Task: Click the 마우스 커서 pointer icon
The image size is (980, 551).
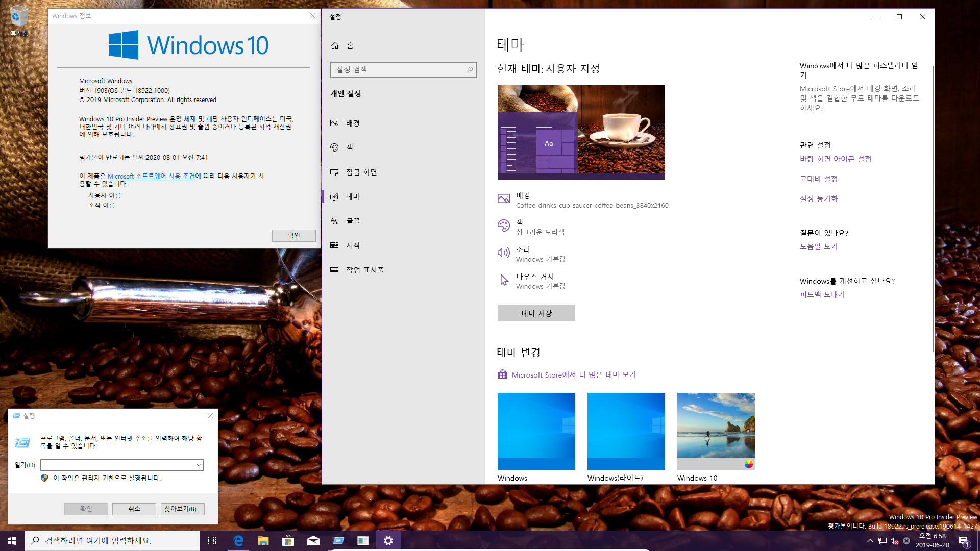Action: 504,280
